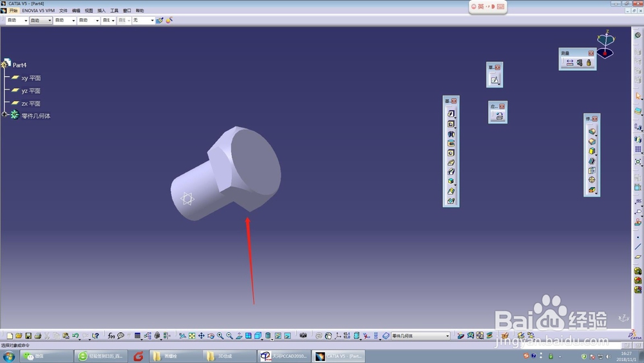Screen dimensions: 644x363
Task: Click the Chamfer icon in dress-up toolbar
Action: coord(592,141)
